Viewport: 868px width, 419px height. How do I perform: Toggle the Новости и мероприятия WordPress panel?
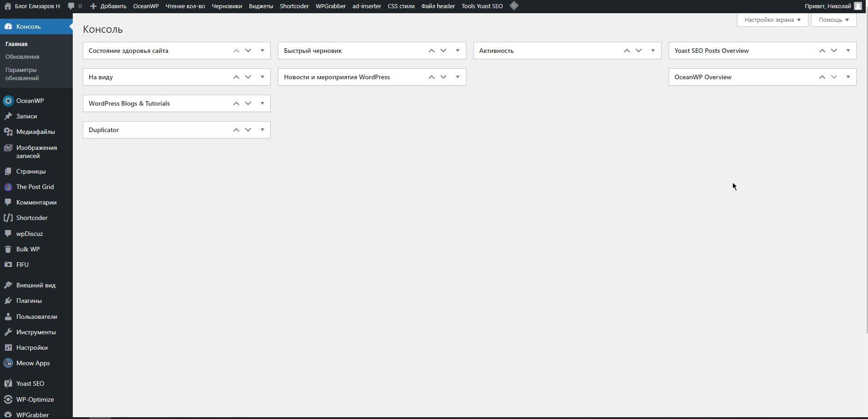click(458, 77)
